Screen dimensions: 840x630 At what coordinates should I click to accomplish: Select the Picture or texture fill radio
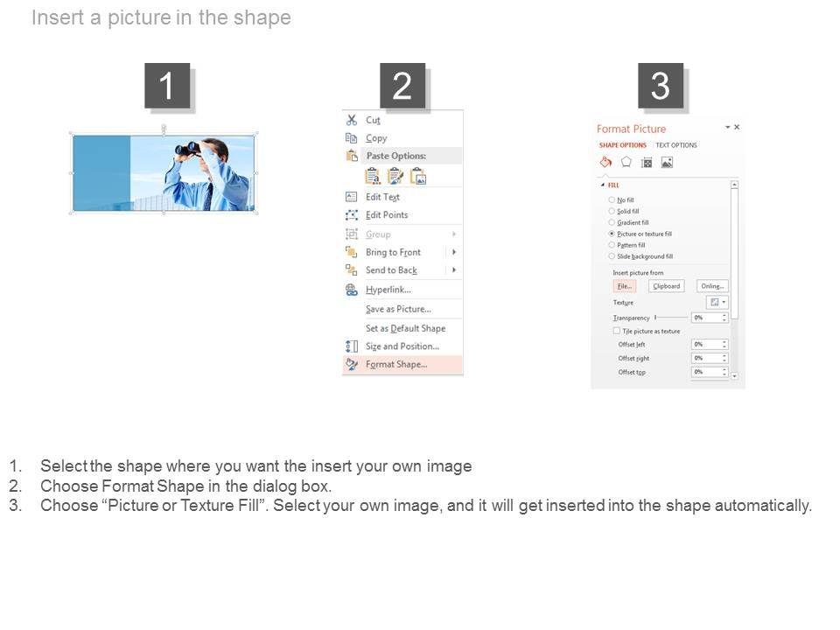pos(612,234)
